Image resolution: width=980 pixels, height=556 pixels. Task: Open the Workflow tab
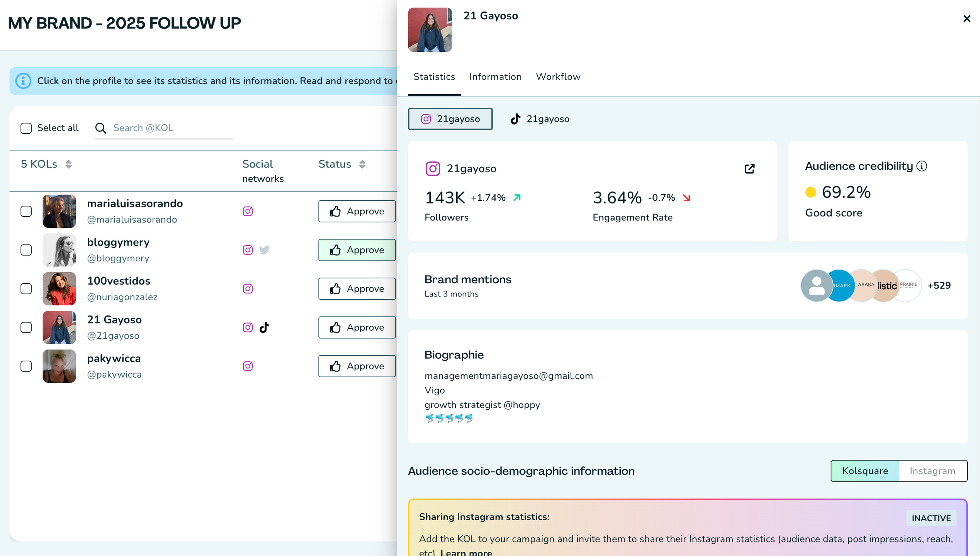558,76
